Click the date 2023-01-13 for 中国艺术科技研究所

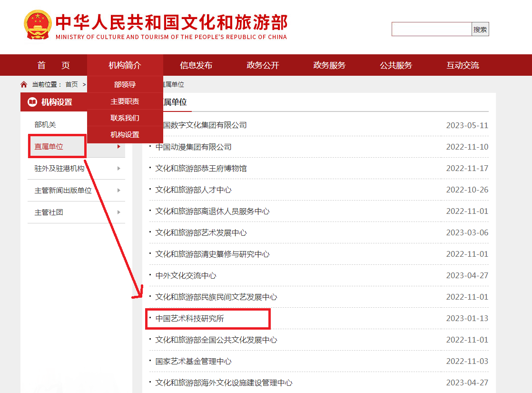(467, 318)
